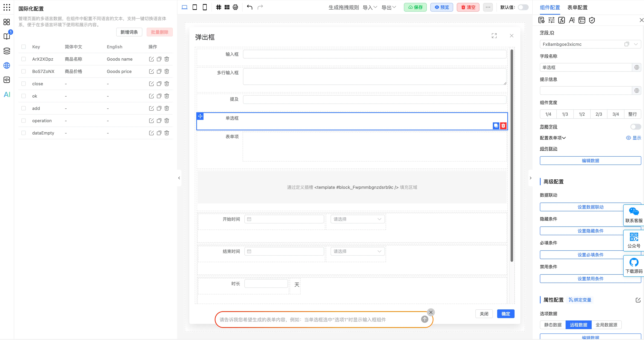Open the internationalization globe in sidebar
Viewport: 644px width, 340px height.
(7, 66)
